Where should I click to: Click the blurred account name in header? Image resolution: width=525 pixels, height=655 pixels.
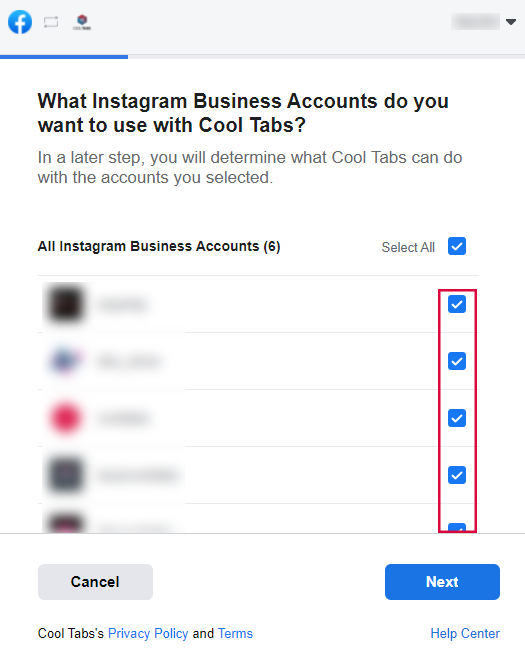475,22
